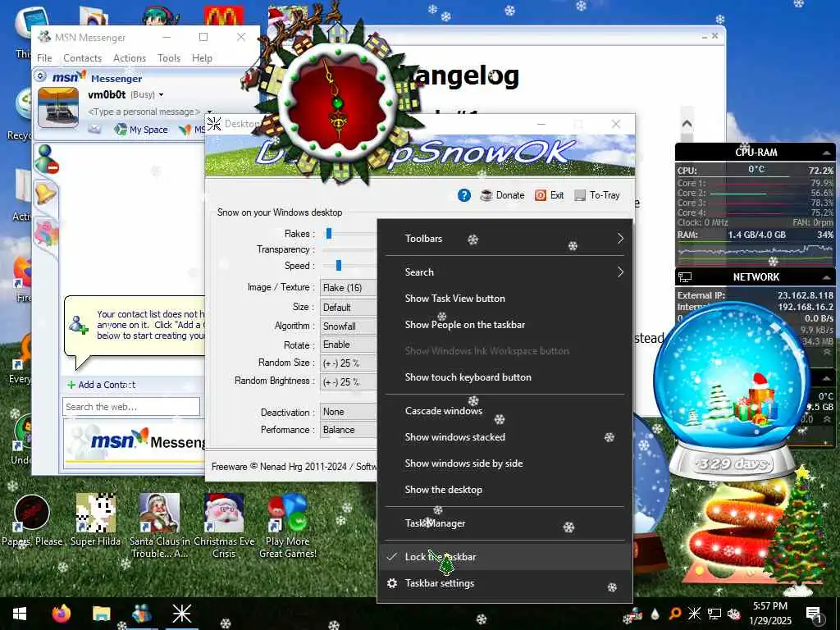Select the contacts tab with busy buddy icon

tap(46, 159)
